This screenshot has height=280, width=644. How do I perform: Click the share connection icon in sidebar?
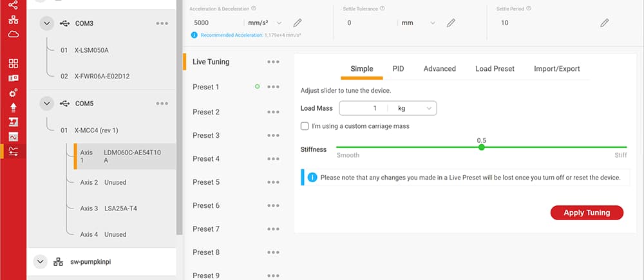tap(13, 5)
